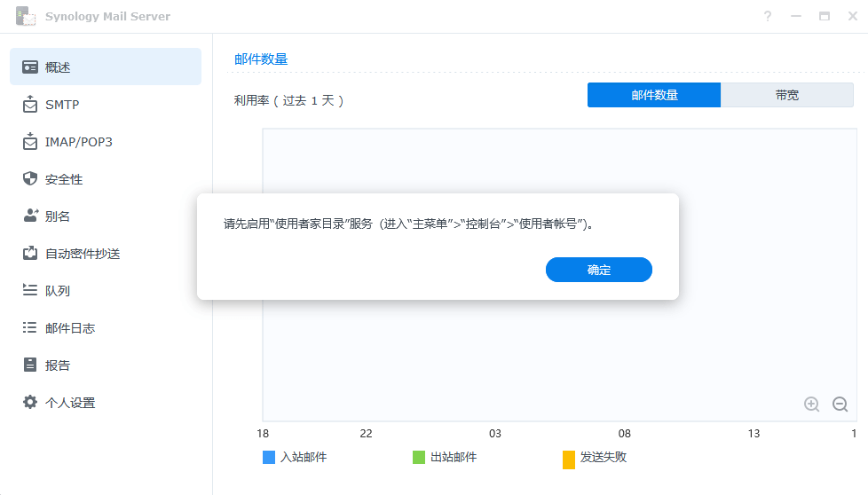This screenshot has width=868, height=495.
Task: Open the Alias (别名) person icon
Action: pyautogui.click(x=30, y=216)
